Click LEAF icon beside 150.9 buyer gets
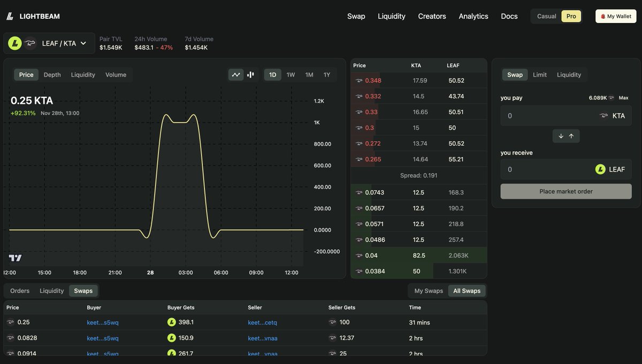Viewport: 642px width, 364px height. tap(172, 338)
